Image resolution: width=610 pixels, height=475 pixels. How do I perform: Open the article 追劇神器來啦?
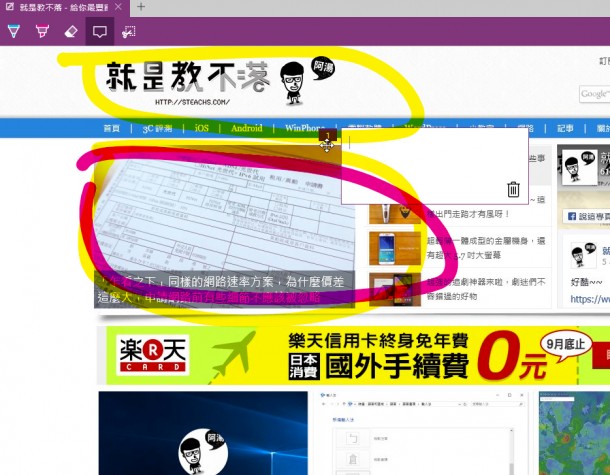(486, 289)
